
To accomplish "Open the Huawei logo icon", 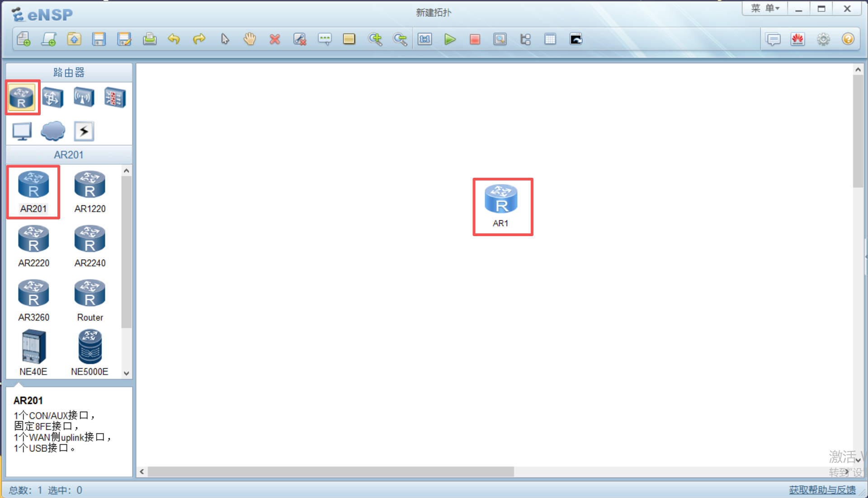I will click(797, 39).
